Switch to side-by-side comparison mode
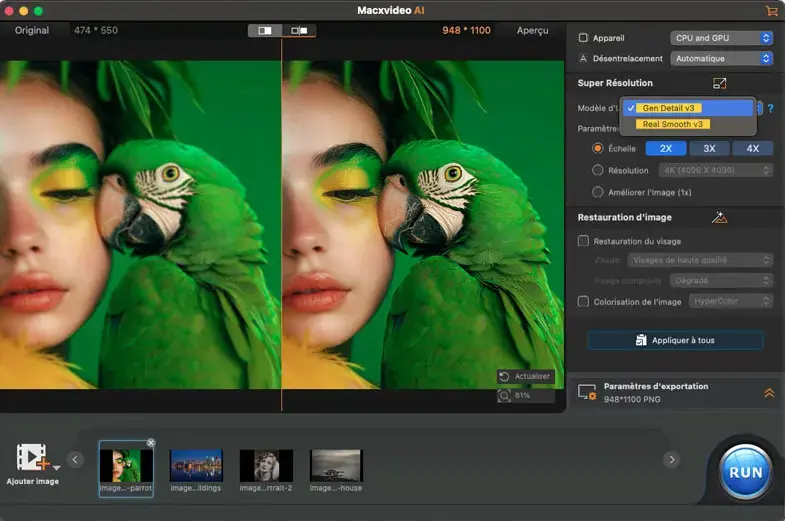The image size is (785, 521). (298, 31)
